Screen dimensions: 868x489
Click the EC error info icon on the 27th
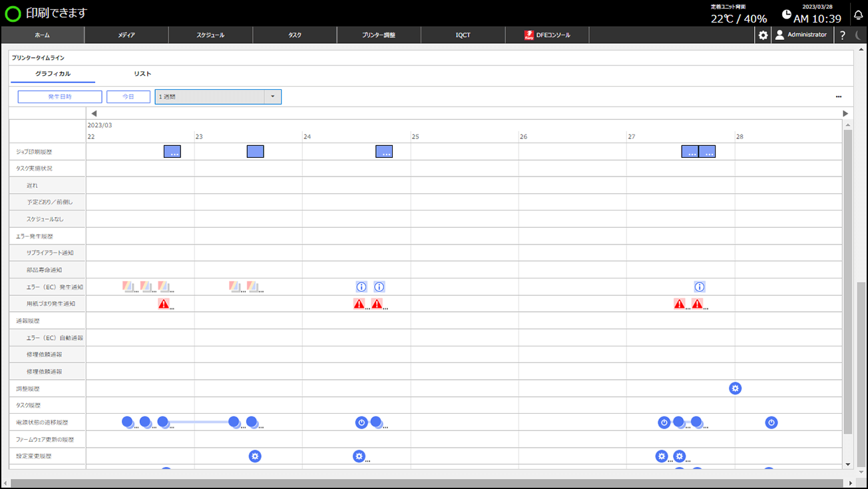tap(700, 287)
